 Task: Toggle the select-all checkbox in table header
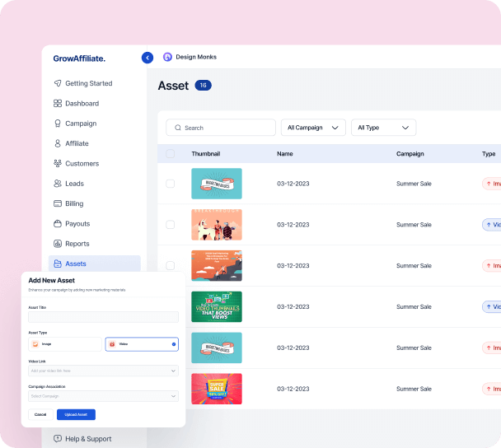pyautogui.click(x=171, y=154)
